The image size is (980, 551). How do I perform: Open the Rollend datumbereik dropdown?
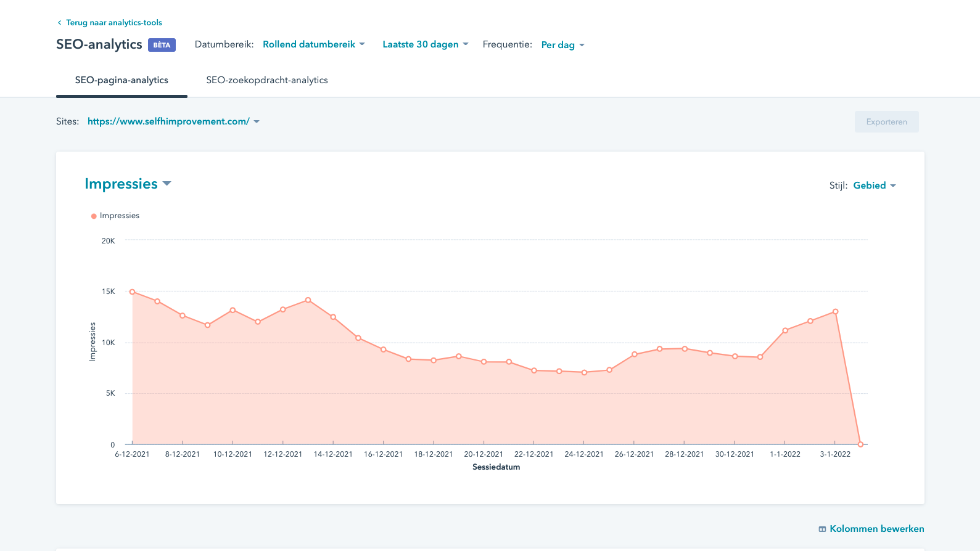pyautogui.click(x=313, y=44)
